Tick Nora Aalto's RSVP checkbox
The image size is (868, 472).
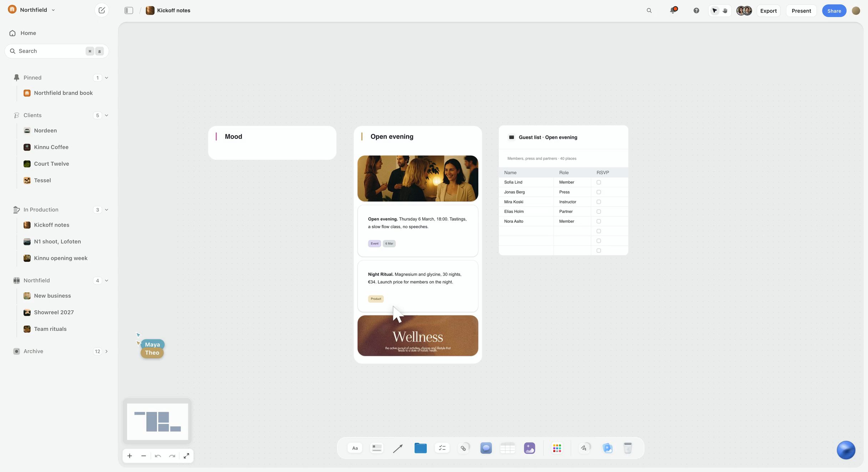click(x=599, y=221)
